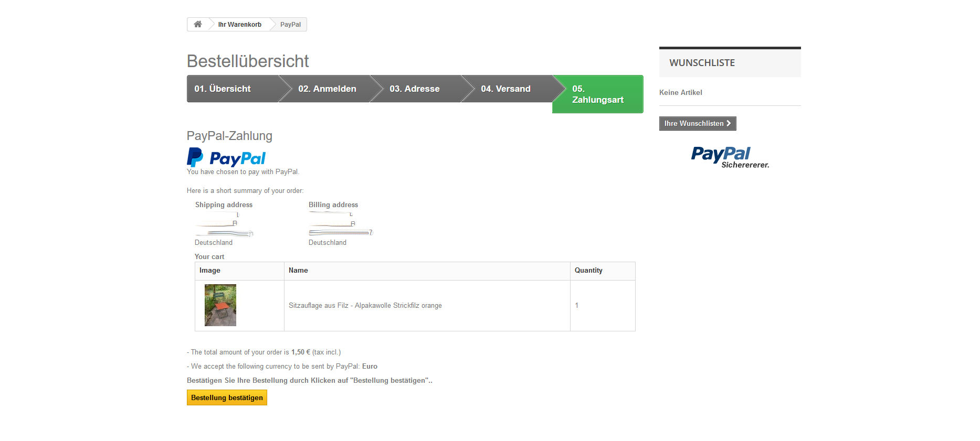Image resolution: width=980 pixels, height=441 pixels.
Task: Click Keine Artikel text in wishlist
Action: coord(681,92)
